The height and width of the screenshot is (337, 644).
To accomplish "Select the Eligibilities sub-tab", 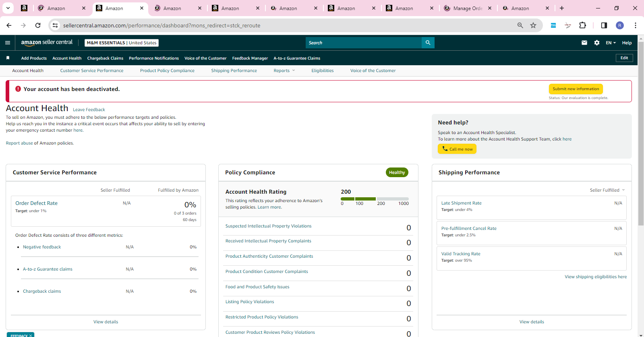I will coord(323,70).
